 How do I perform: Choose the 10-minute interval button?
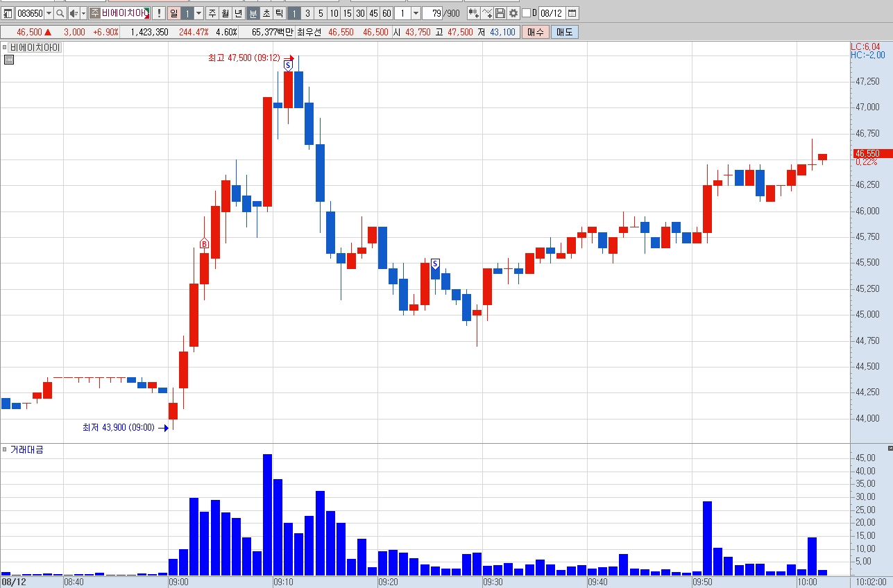tap(334, 13)
